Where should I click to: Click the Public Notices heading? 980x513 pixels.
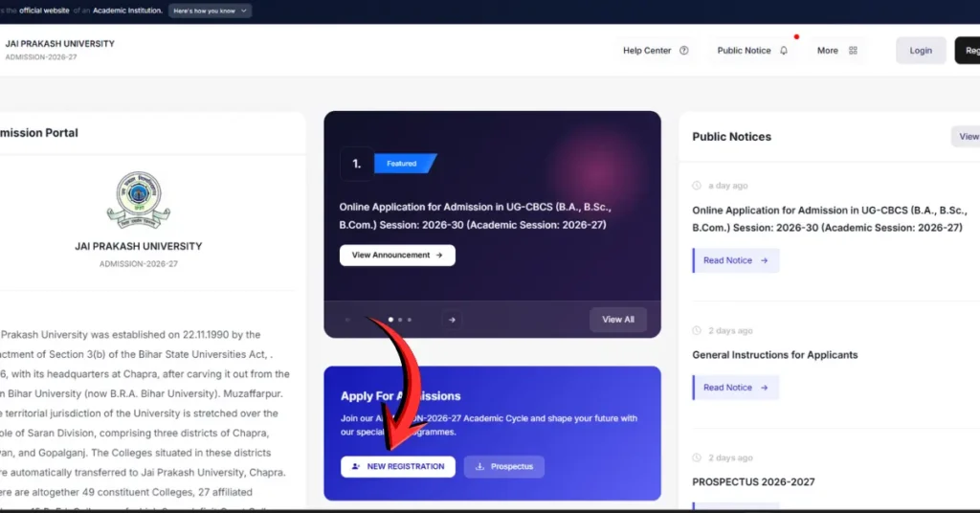pos(731,137)
